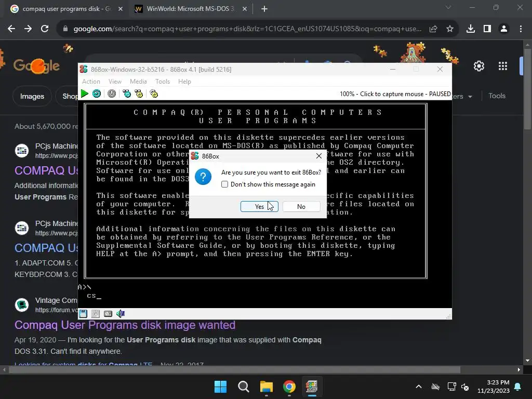Open the View menu in 86Box
The height and width of the screenshot is (399, 532).
(x=115, y=82)
